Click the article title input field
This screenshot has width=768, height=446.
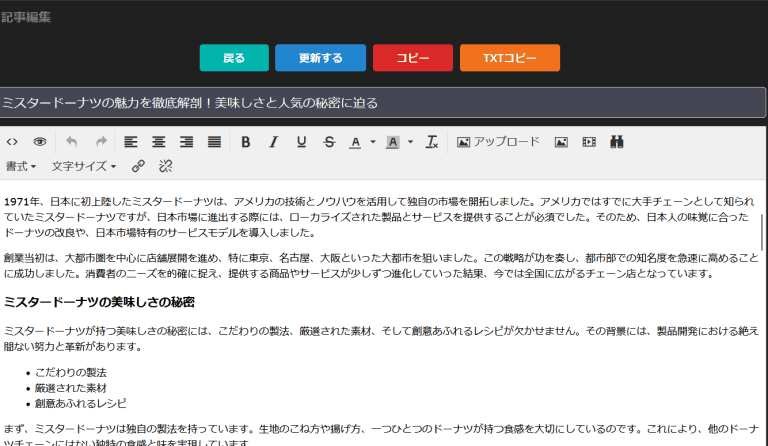coord(383,102)
